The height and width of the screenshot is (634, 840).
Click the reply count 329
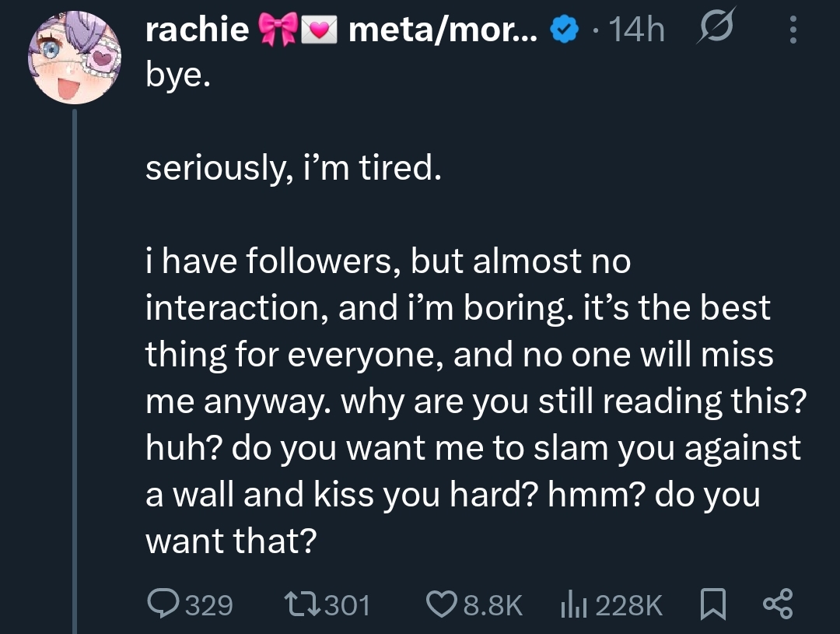point(208,604)
